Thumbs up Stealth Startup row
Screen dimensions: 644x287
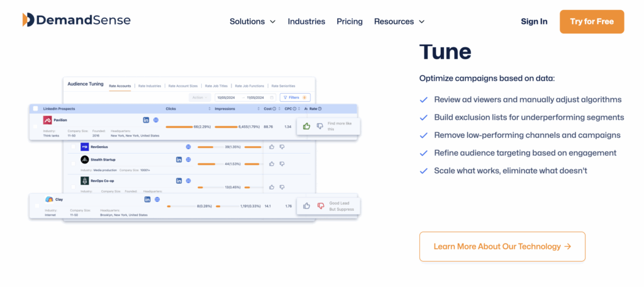[272, 164]
